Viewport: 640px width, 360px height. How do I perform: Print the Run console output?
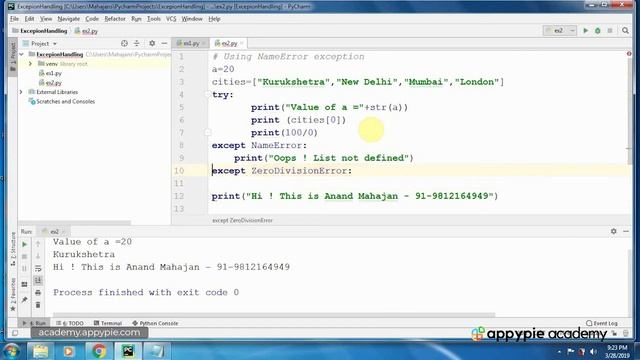[38, 293]
